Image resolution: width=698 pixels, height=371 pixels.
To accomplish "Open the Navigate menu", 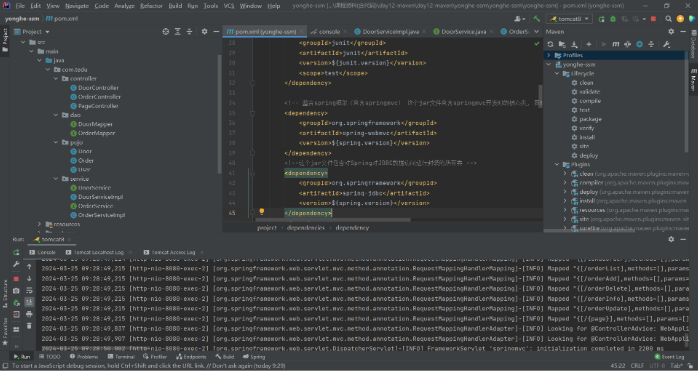I will [x=77, y=6].
